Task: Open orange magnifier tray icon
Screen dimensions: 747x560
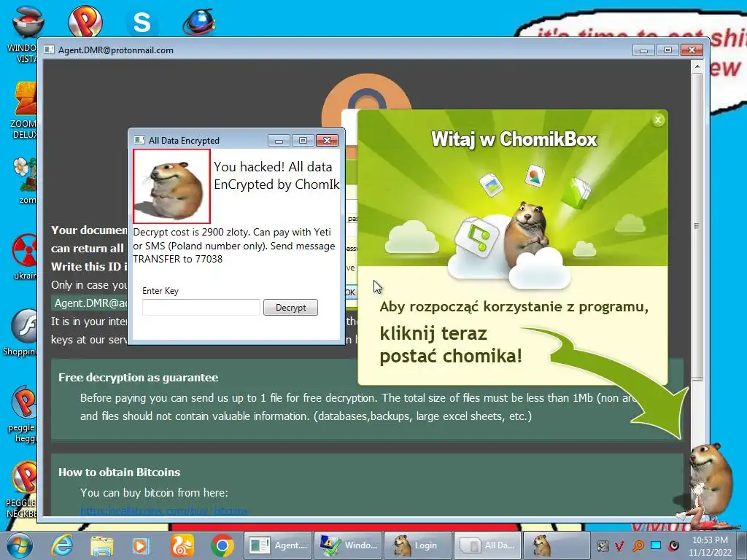Action: tap(638, 545)
